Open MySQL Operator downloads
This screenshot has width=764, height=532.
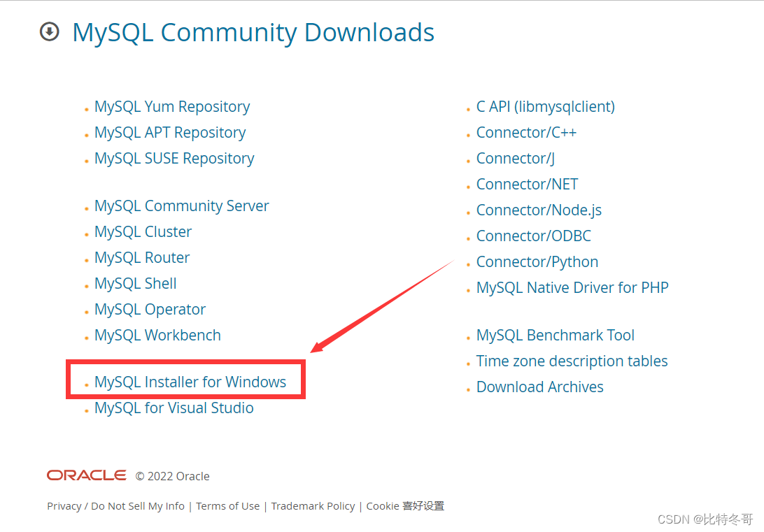tap(150, 310)
